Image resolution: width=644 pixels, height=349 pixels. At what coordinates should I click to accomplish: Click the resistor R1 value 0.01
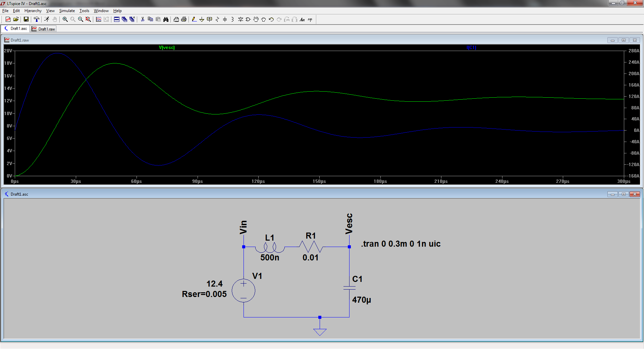click(310, 257)
